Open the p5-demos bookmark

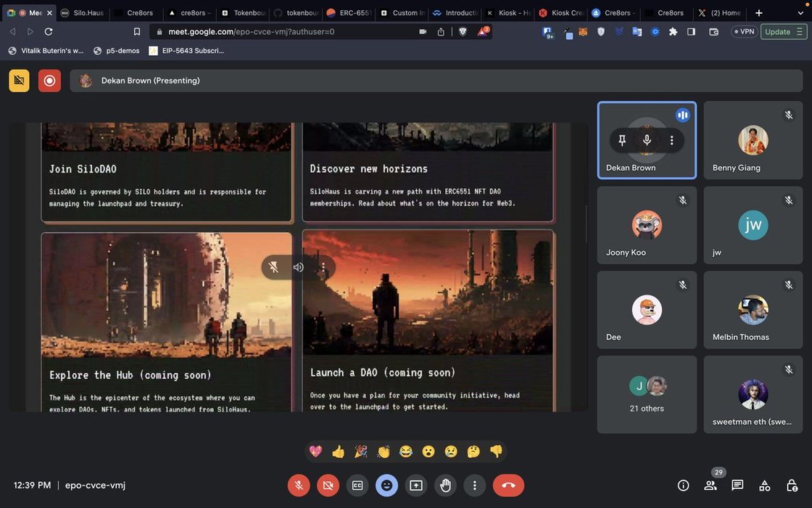[x=117, y=51]
